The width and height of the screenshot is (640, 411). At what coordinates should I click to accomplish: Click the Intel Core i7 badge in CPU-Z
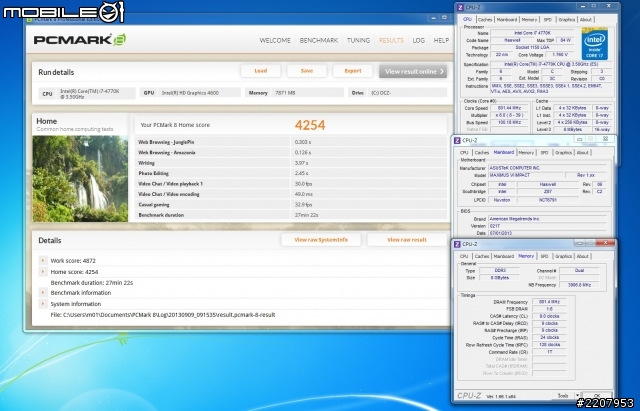[594, 44]
